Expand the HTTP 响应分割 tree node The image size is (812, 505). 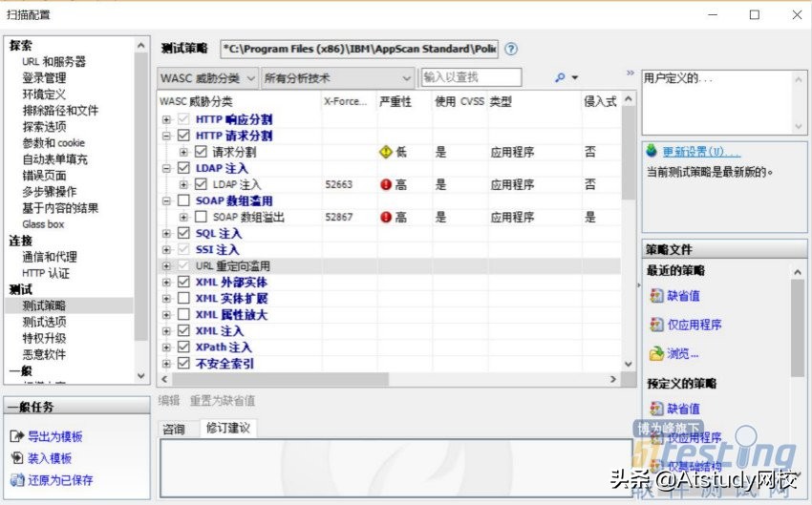pyautogui.click(x=166, y=119)
